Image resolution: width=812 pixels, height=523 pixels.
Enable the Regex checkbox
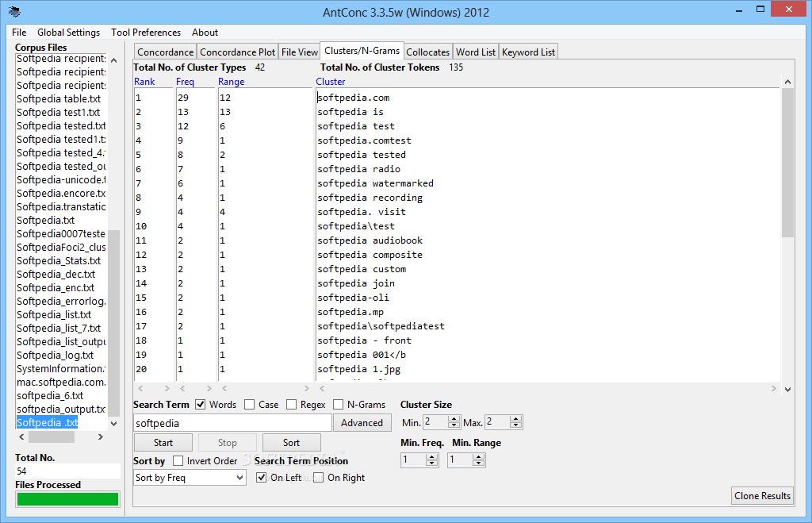click(292, 404)
